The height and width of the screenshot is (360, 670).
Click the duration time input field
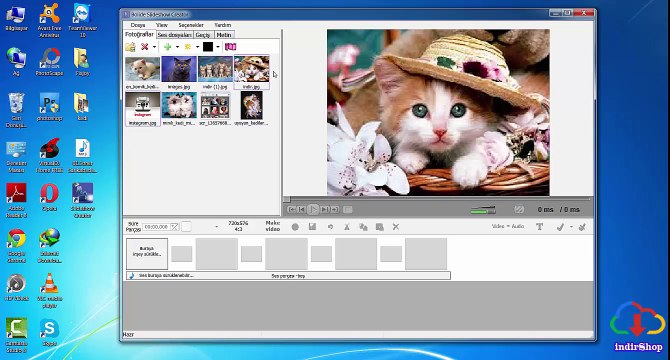tap(157, 227)
